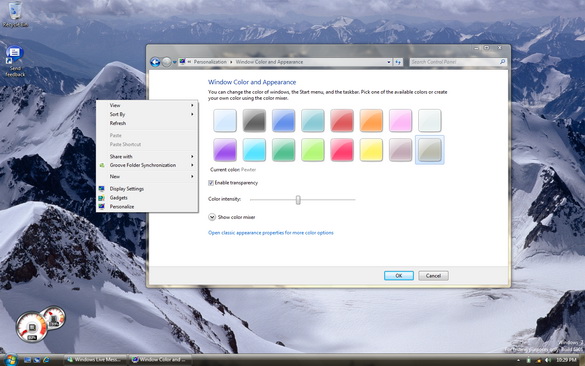Image resolution: width=585 pixels, height=366 pixels.
Task: Expand the Groove Folder Synchronization submenu
Action: [x=147, y=165]
